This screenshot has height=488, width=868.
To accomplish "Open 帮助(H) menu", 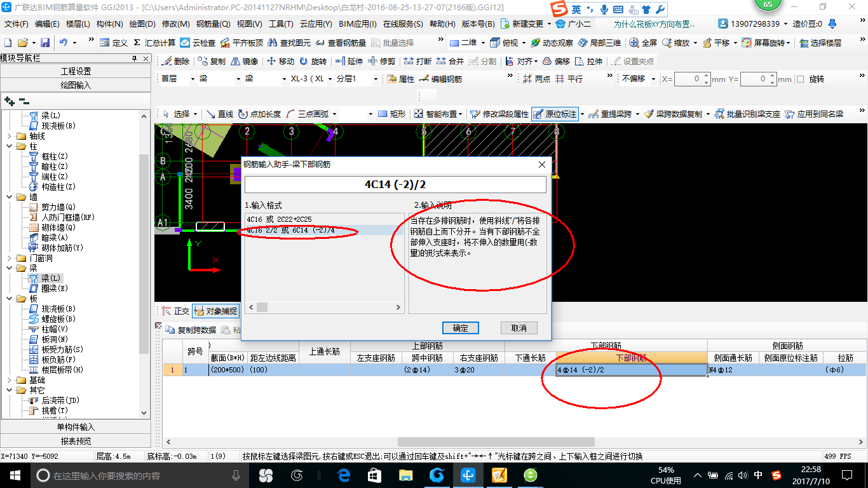I will click(x=442, y=24).
